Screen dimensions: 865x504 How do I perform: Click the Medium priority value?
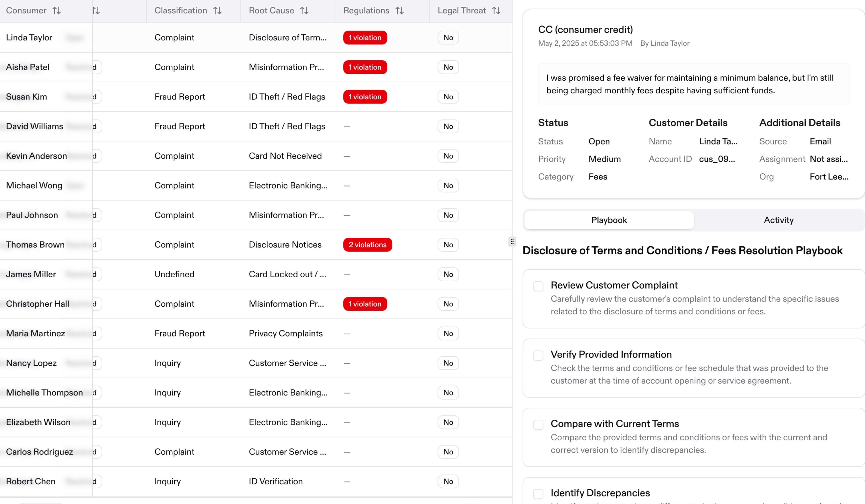tap(604, 159)
